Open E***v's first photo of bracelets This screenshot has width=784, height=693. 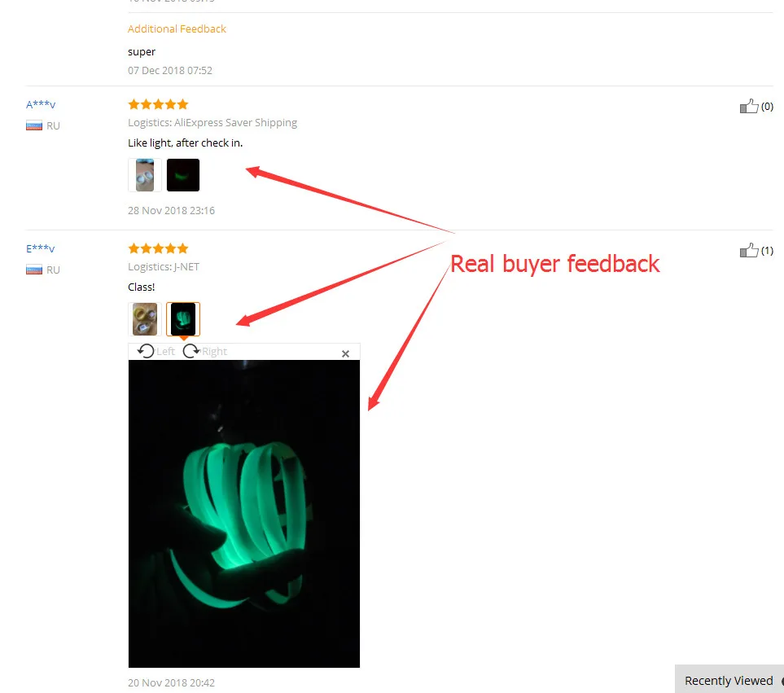[145, 319]
